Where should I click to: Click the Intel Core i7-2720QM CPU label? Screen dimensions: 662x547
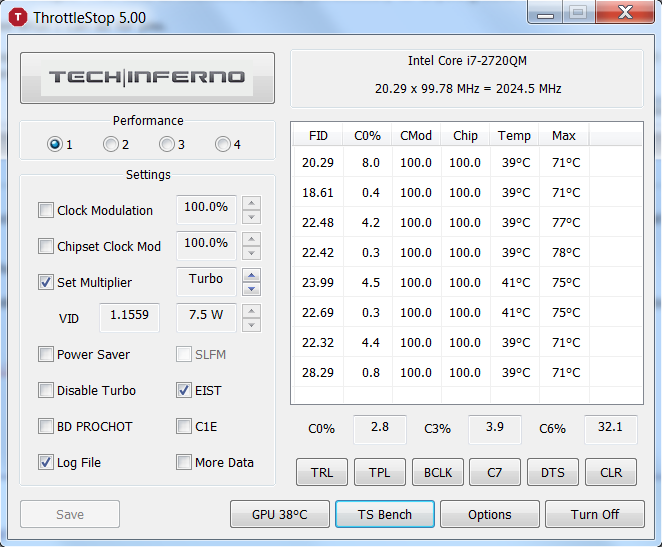467,61
